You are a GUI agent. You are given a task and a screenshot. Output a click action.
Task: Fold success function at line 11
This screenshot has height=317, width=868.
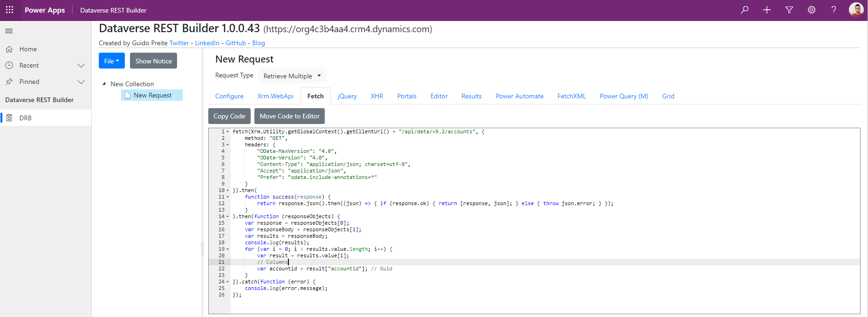point(228,197)
